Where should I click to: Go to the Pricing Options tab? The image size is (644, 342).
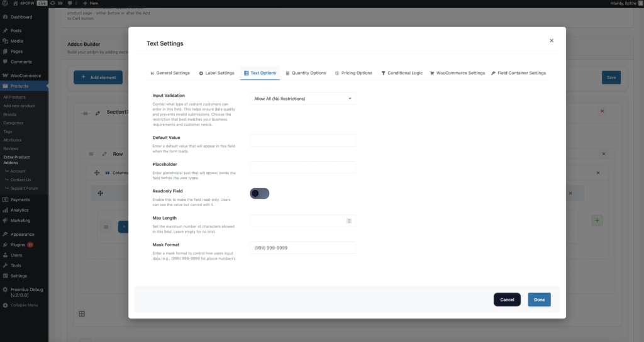pos(353,73)
